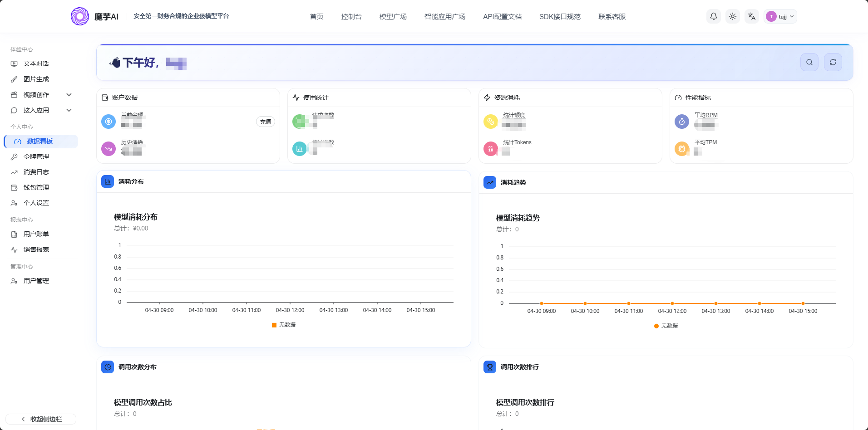Click the yellow 统计额度 coins icon
The height and width of the screenshot is (430, 868).
click(491, 122)
